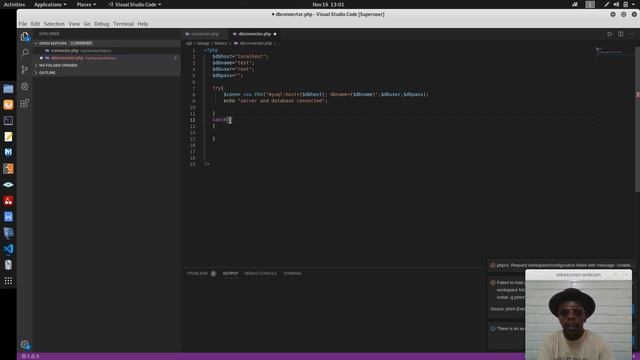Screen dimensions: 640x360
Task: Open the Explorer view in activity bar
Action: [25, 37]
